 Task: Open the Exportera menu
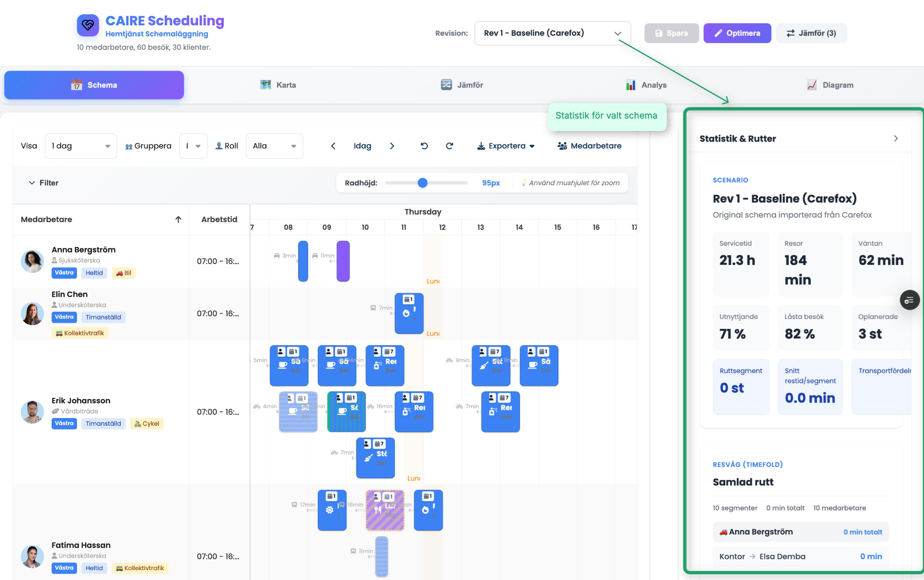click(506, 146)
